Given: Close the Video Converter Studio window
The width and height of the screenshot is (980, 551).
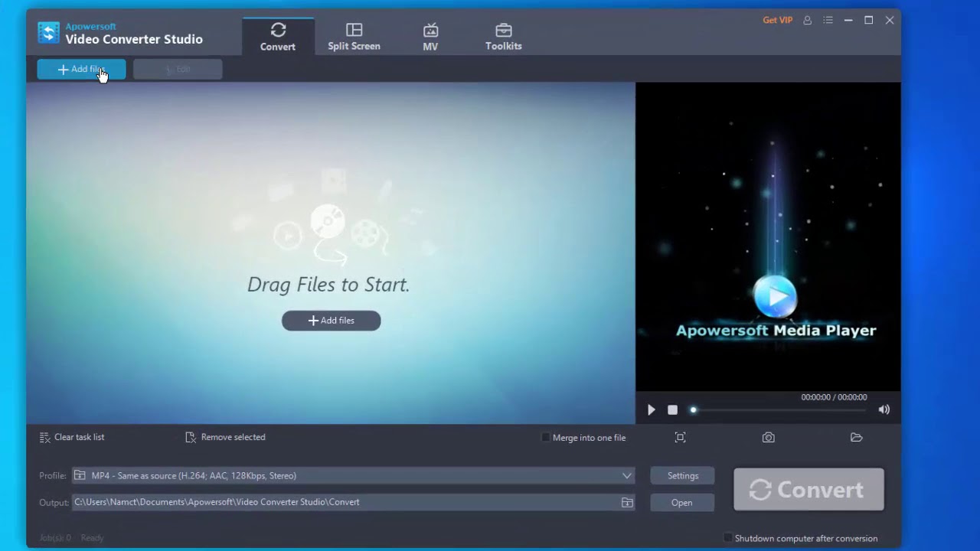Looking at the screenshot, I should point(890,21).
